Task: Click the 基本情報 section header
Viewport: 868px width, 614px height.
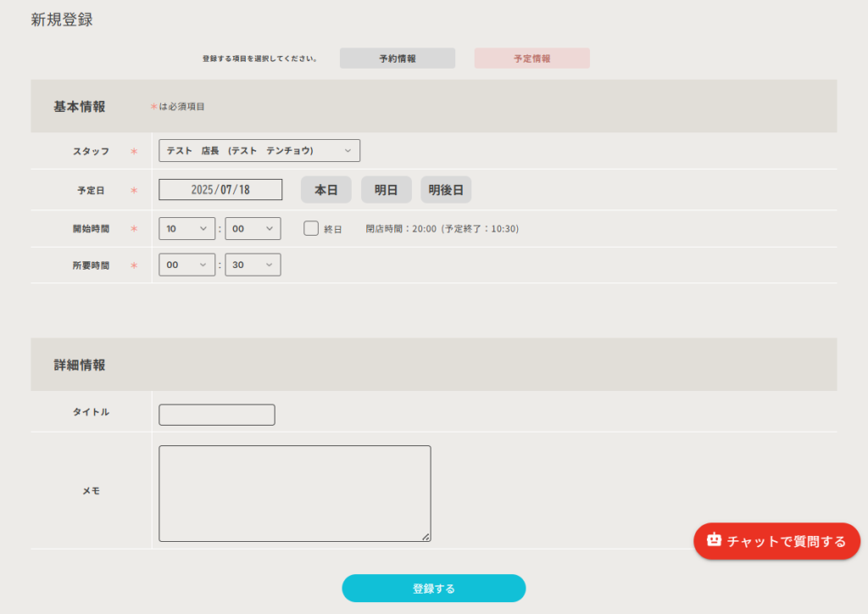Action: [x=80, y=107]
